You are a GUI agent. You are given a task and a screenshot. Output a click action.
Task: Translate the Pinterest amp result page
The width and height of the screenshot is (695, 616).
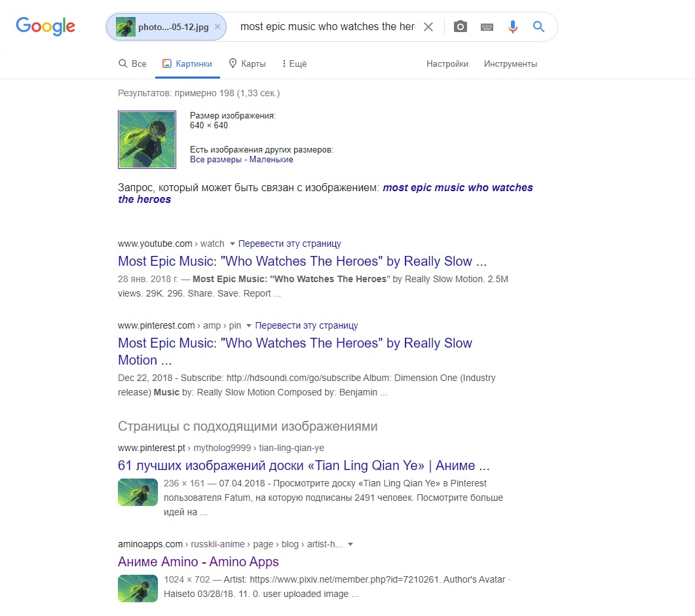pyautogui.click(x=307, y=325)
